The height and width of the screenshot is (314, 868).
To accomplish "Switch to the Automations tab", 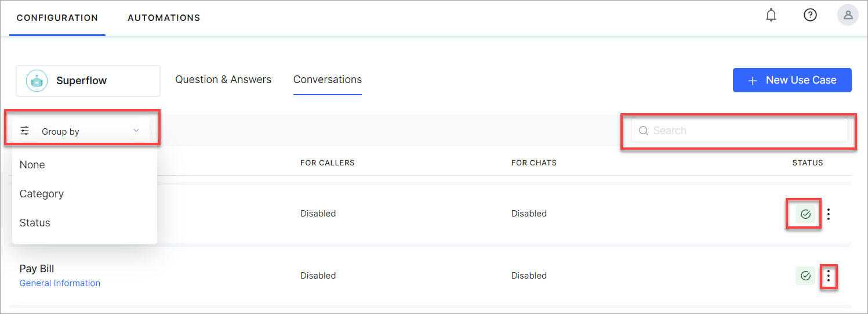I will (164, 18).
